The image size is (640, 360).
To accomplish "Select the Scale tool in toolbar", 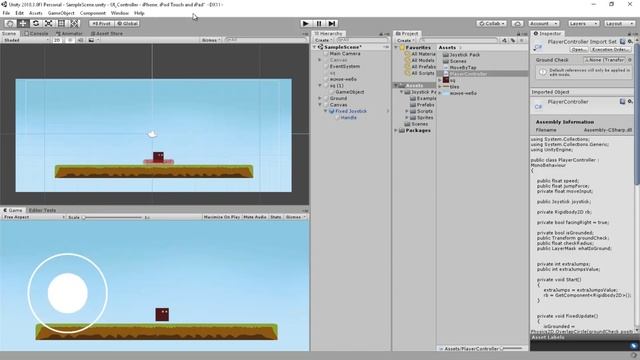I will 48,23.
